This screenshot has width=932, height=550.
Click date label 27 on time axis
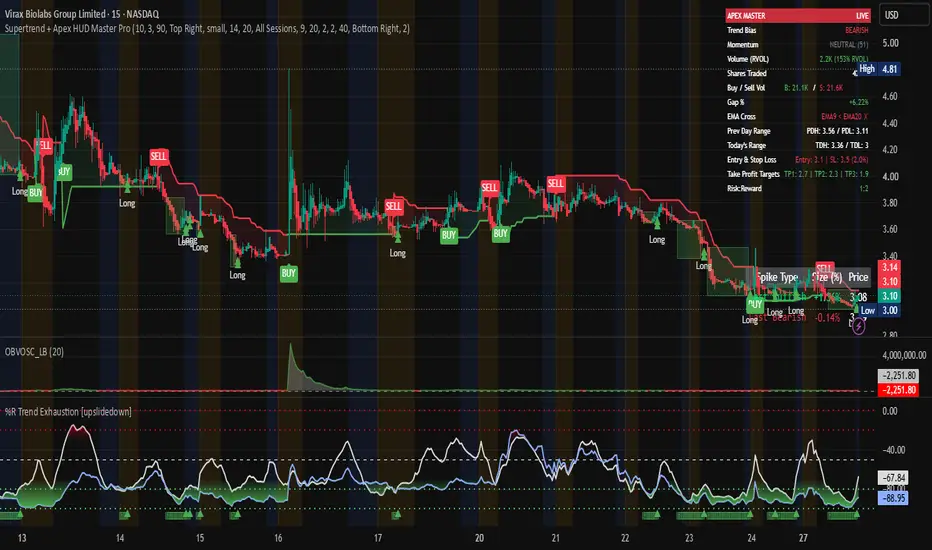coord(803,538)
